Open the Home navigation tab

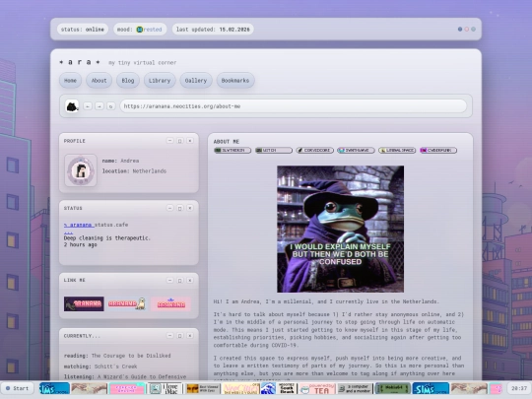[x=70, y=81]
